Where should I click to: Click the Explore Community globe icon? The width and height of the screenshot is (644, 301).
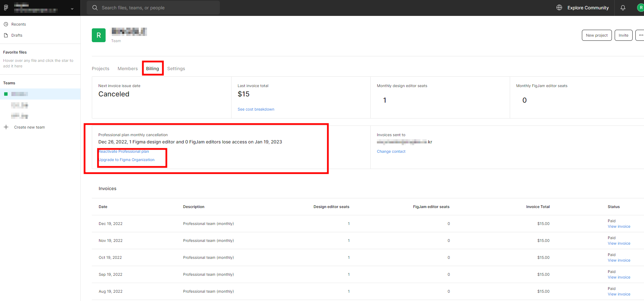(x=559, y=8)
